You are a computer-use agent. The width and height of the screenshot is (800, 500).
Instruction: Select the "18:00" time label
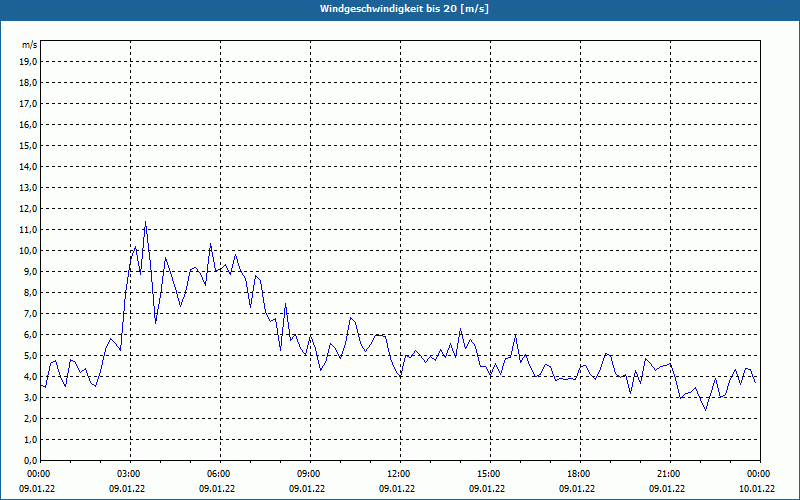tap(581, 474)
